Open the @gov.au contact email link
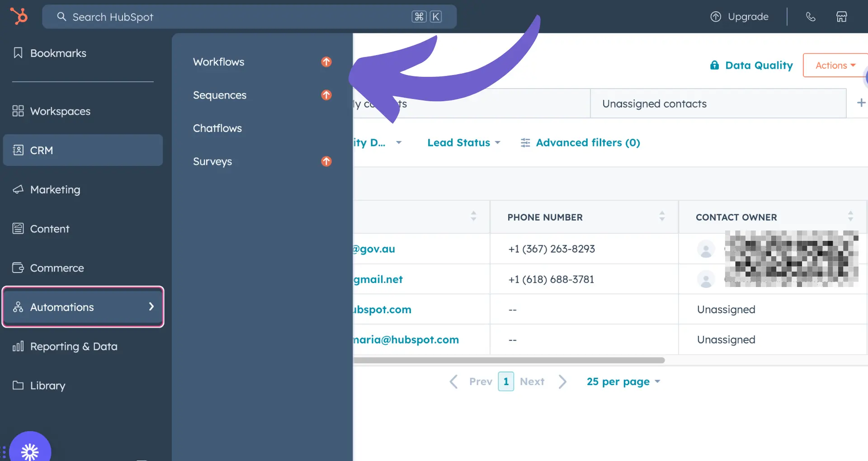Viewport: 868px width, 461px height. (374, 249)
